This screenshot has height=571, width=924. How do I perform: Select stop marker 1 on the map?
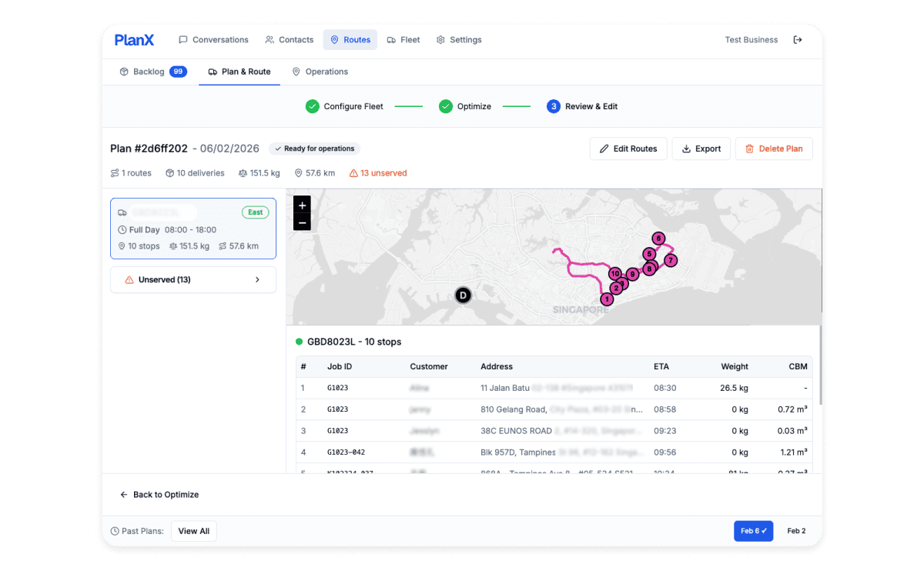pos(607,299)
